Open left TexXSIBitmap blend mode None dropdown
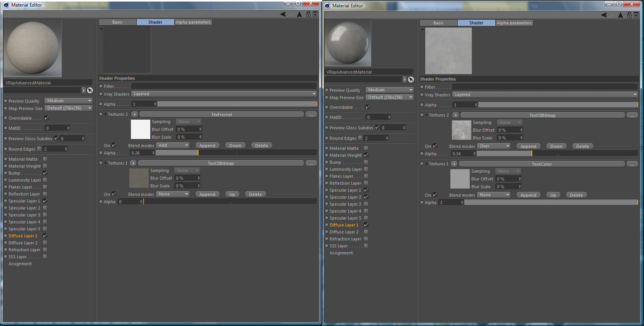This screenshot has height=326, width=644. [173, 194]
